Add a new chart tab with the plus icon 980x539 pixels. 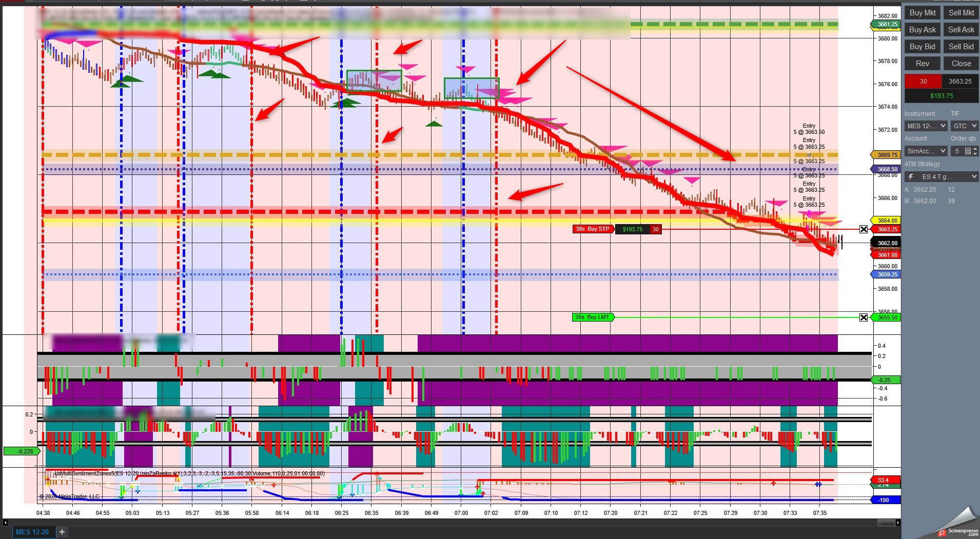(x=62, y=532)
